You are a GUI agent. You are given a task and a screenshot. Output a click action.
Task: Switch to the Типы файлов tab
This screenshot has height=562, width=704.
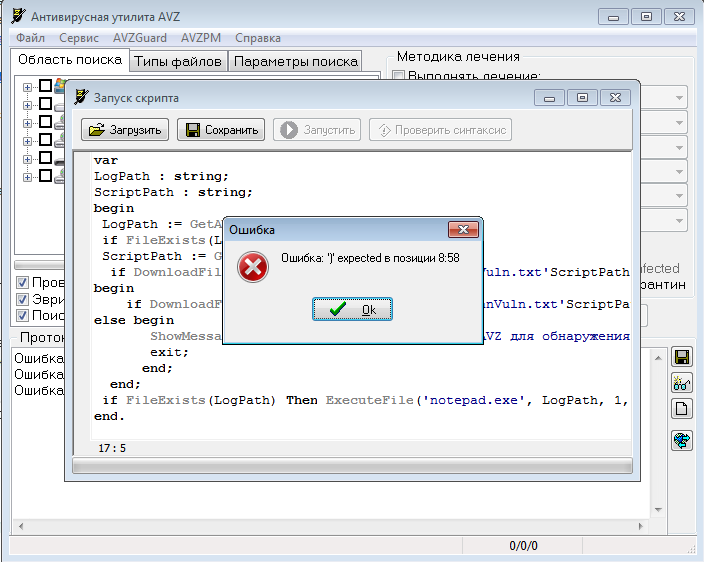coord(178,61)
